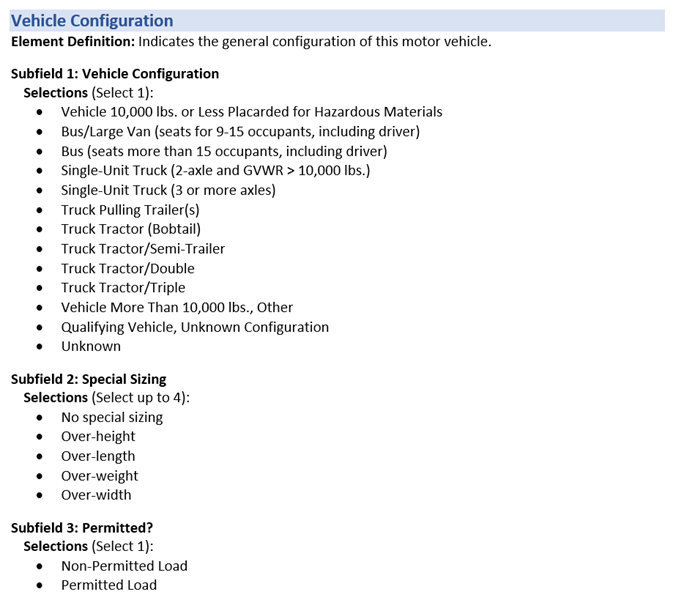Click the Element Definition label

[x=73, y=41]
